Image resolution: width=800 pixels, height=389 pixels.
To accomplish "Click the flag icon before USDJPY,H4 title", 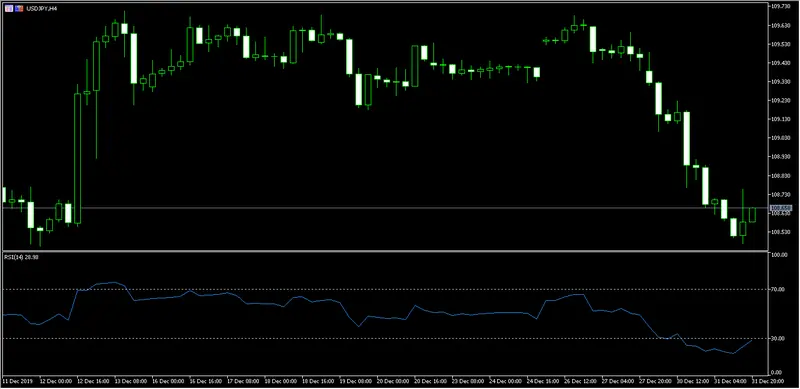I will point(19,8).
